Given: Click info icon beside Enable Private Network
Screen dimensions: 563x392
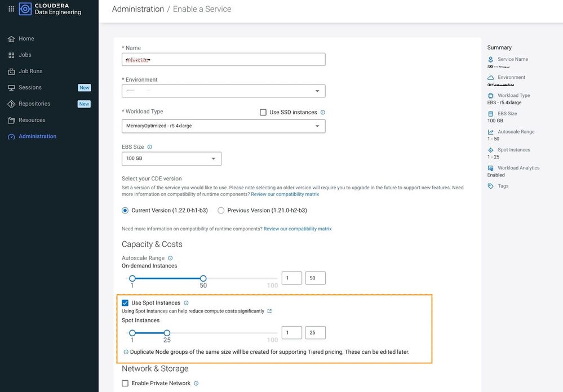Looking at the screenshot, I should pos(196,384).
